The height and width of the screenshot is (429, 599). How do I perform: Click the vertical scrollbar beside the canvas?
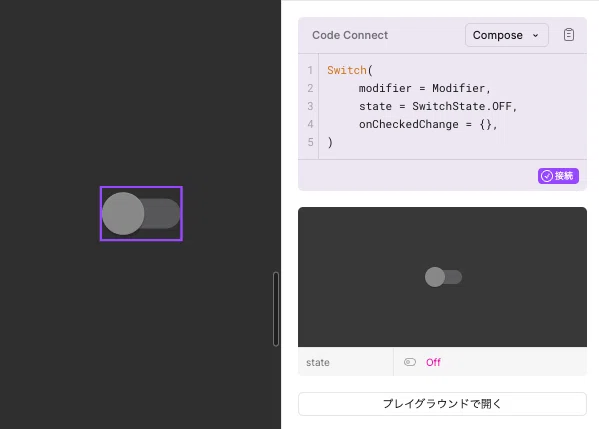tap(276, 309)
